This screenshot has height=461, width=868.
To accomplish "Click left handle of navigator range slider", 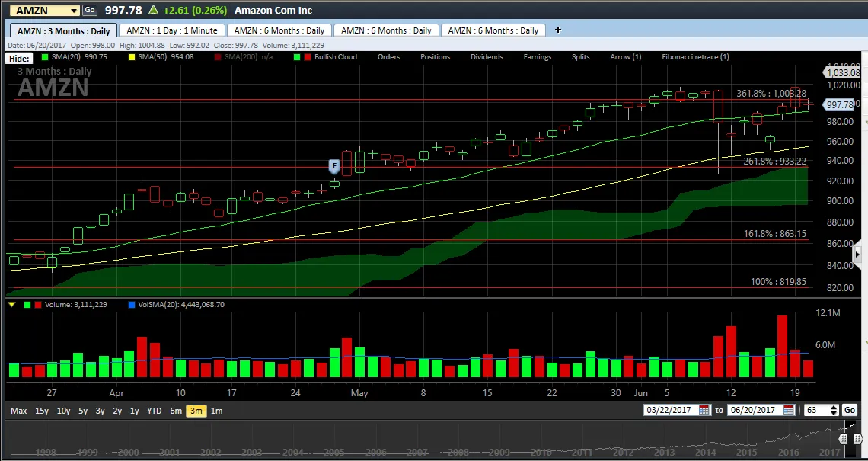I will (x=843, y=439).
